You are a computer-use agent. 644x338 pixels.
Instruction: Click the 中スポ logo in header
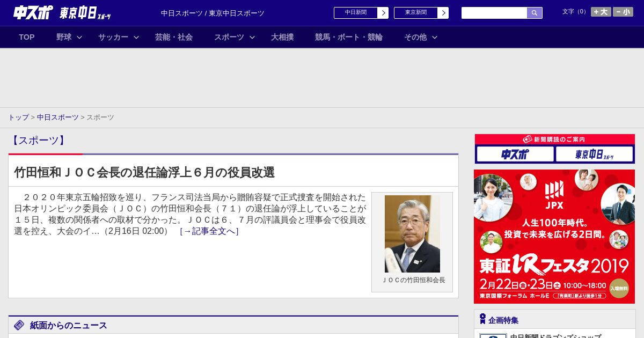pos(33,12)
